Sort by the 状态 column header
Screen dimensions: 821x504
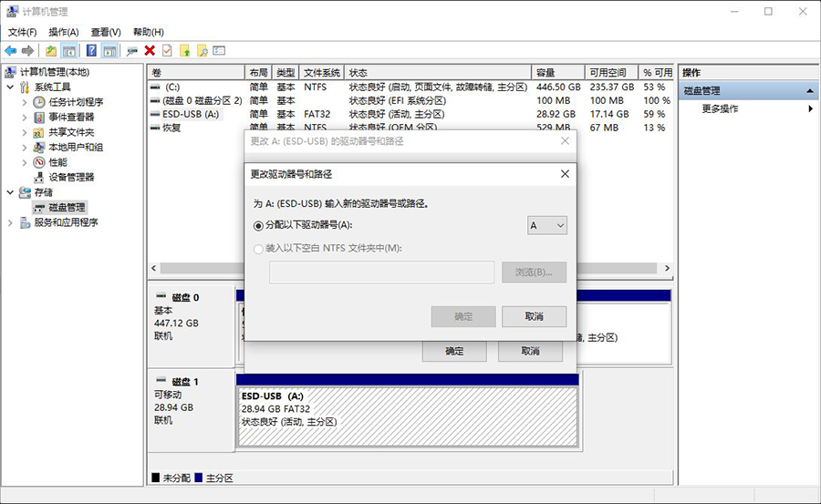click(438, 73)
